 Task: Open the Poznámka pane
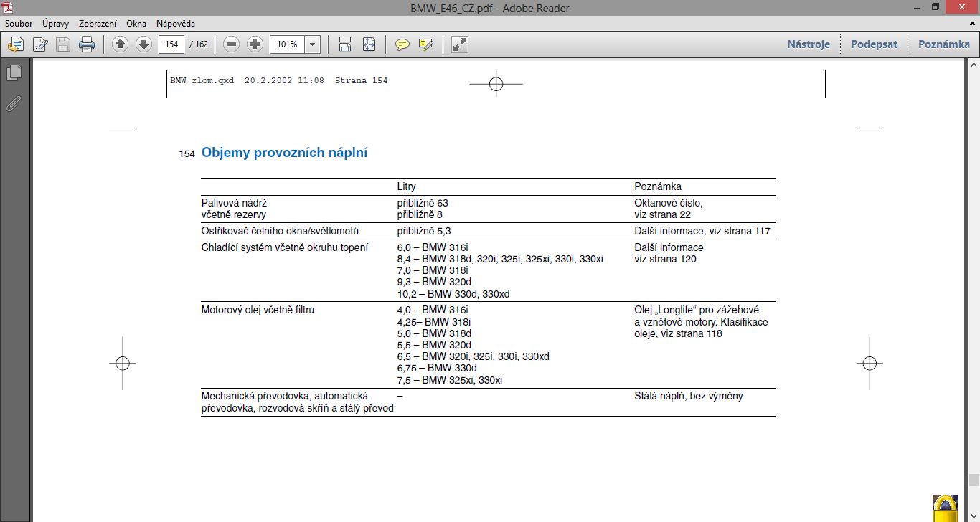coord(944,44)
